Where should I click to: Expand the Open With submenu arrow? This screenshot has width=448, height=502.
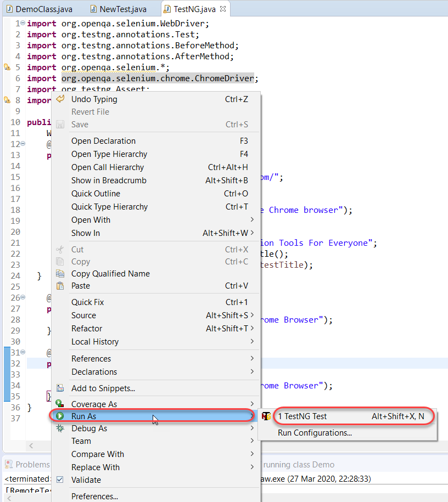[252, 219]
